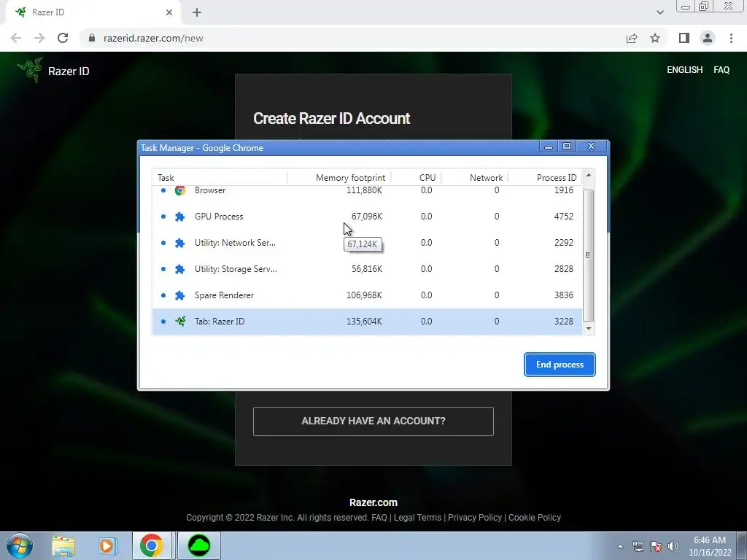
Task: Open File Explorer from the taskbar
Action: pyautogui.click(x=63, y=545)
